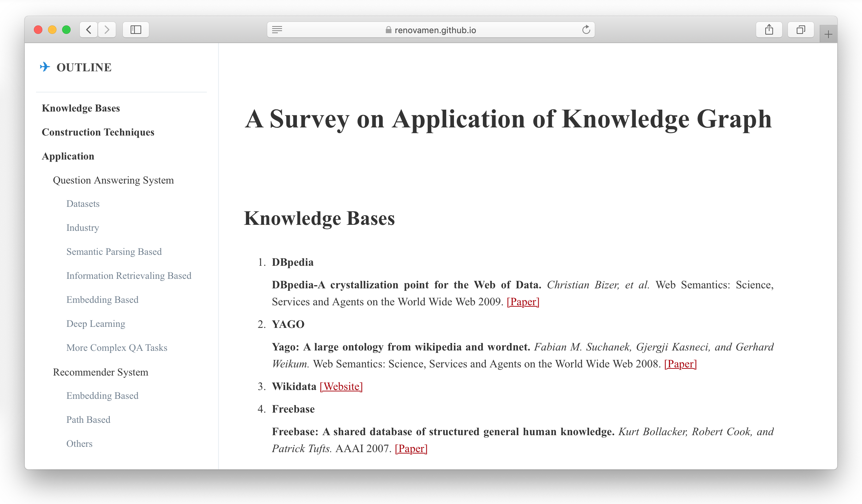Jump to Knowledge Bases in outline

[x=81, y=108]
